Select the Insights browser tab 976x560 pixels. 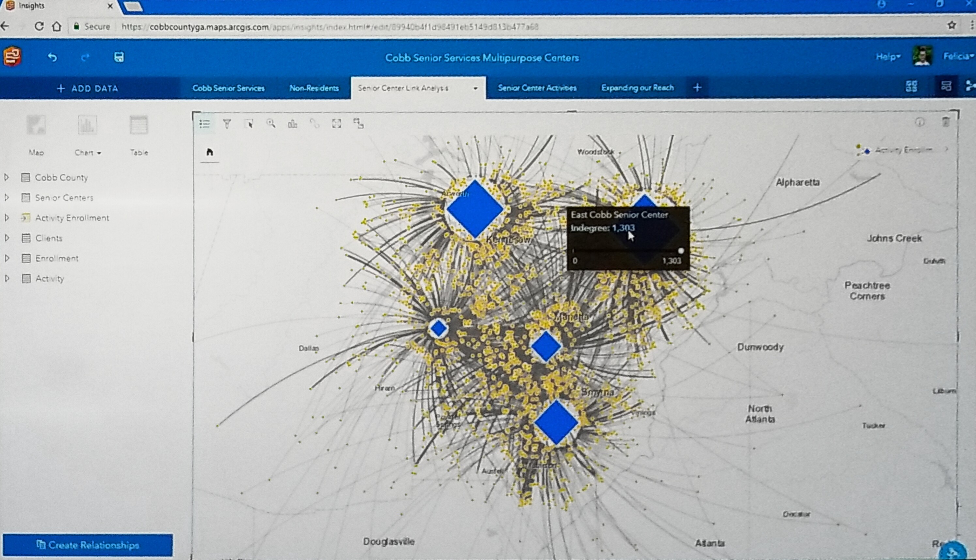(x=58, y=6)
